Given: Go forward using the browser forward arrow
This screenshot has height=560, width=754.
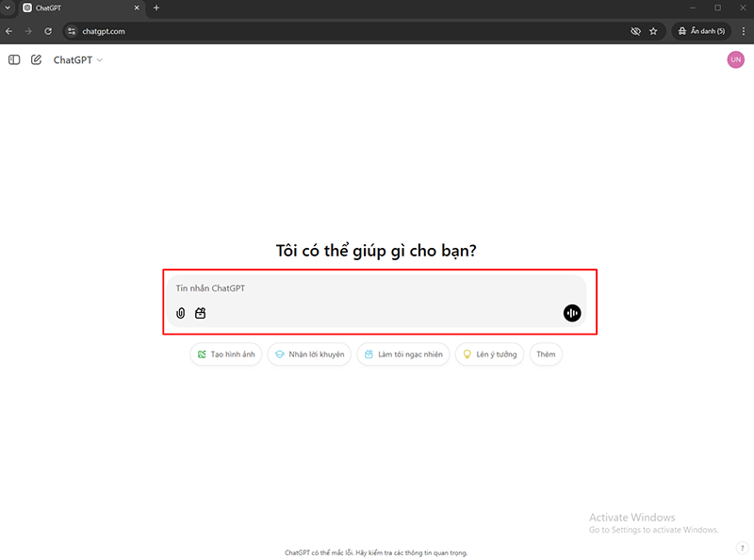Looking at the screenshot, I should pos(28,31).
